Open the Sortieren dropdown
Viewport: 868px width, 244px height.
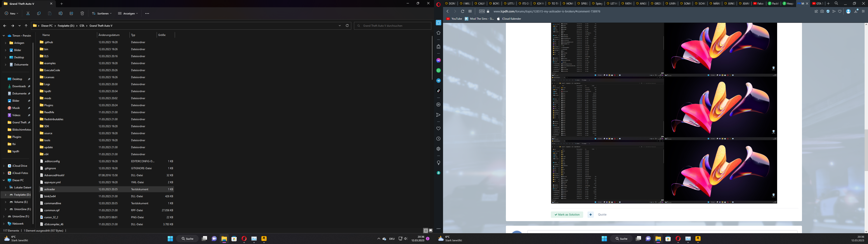pyautogui.click(x=102, y=14)
